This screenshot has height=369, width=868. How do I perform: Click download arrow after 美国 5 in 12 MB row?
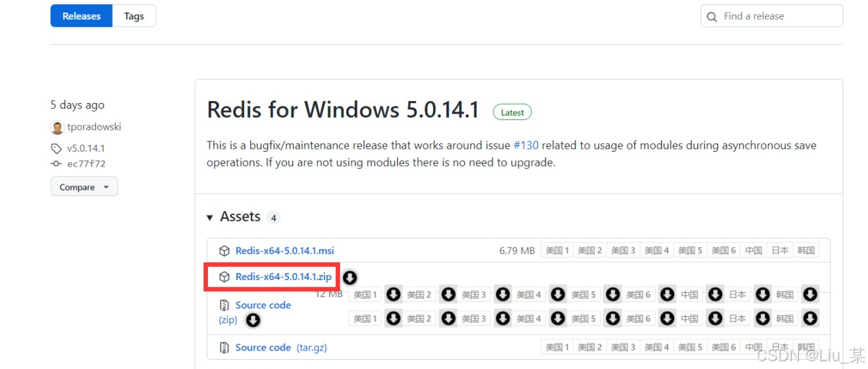pyautogui.click(x=612, y=294)
